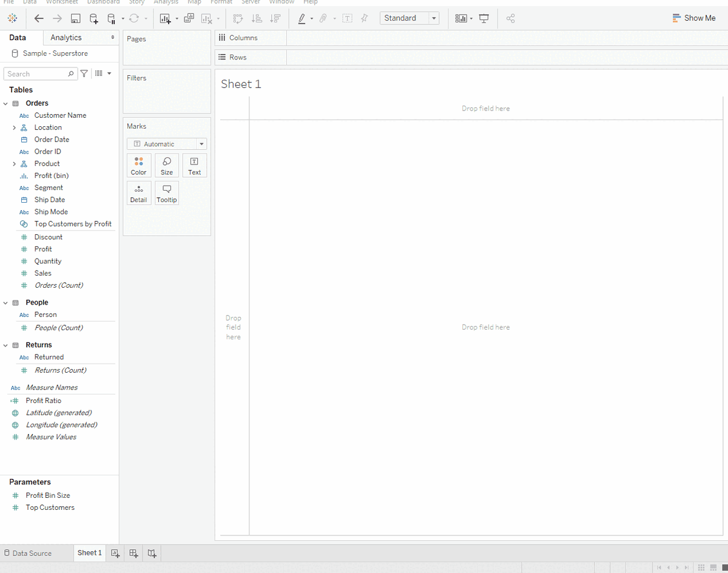Collapse the Returns table
The height and width of the screenshot is (573, 728).
[x=5, y=345]
